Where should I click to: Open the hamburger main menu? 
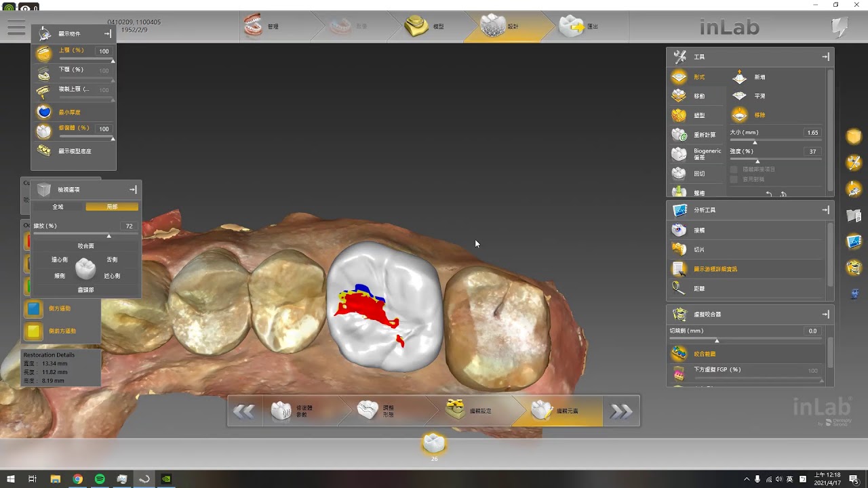tap(16, 27)
